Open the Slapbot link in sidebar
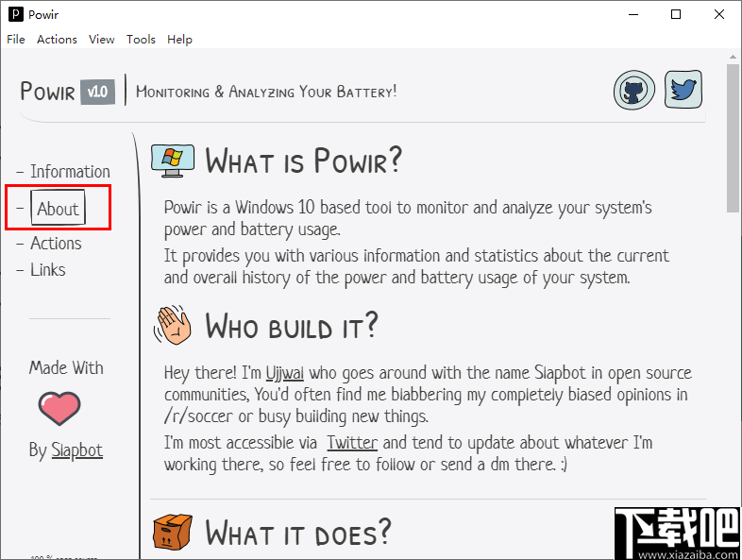742x560 pixels. click(76, 450)
